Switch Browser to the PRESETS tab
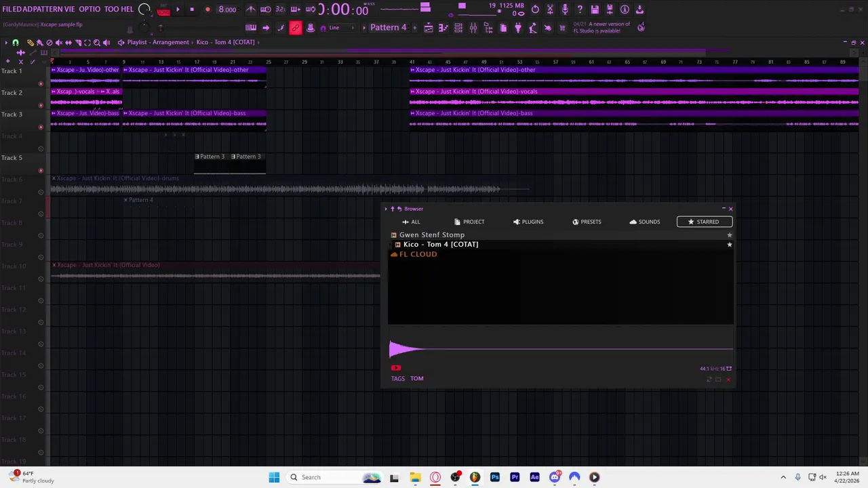868x488 pixels. (587, 222)
